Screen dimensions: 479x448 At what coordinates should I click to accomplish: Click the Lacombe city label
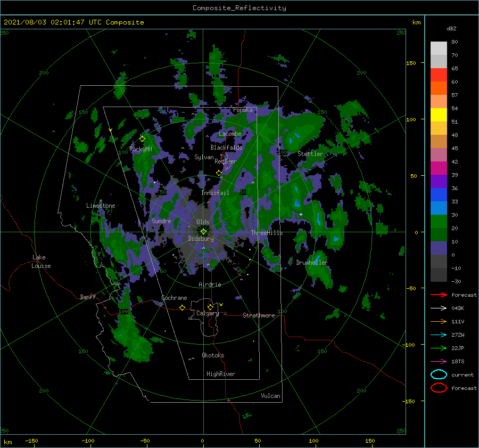(230, 134)
